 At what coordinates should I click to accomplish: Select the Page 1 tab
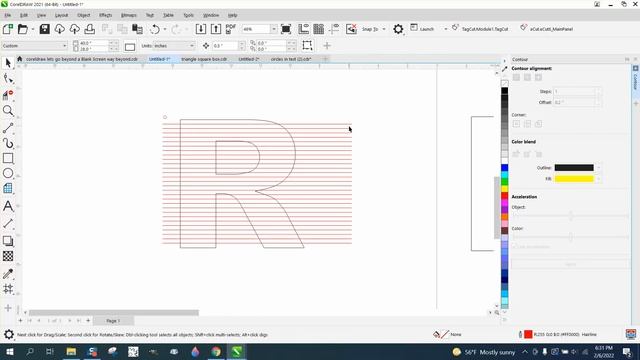click(113, 321)
